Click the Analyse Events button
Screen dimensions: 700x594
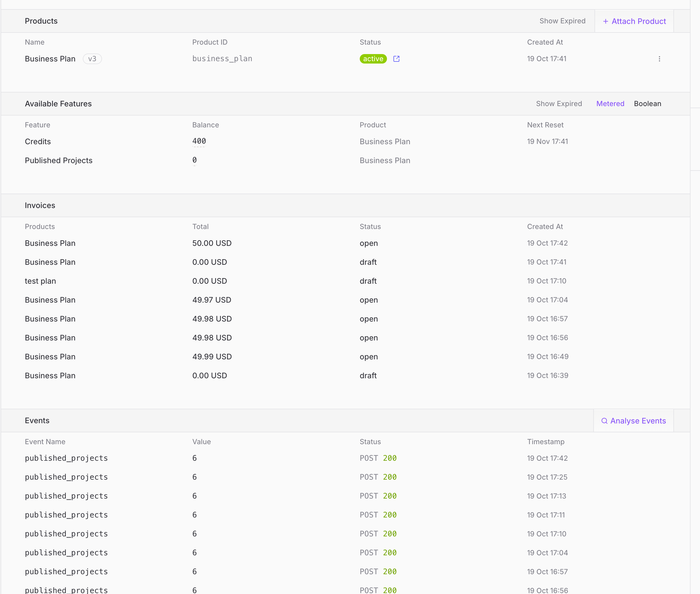(638, 421)
